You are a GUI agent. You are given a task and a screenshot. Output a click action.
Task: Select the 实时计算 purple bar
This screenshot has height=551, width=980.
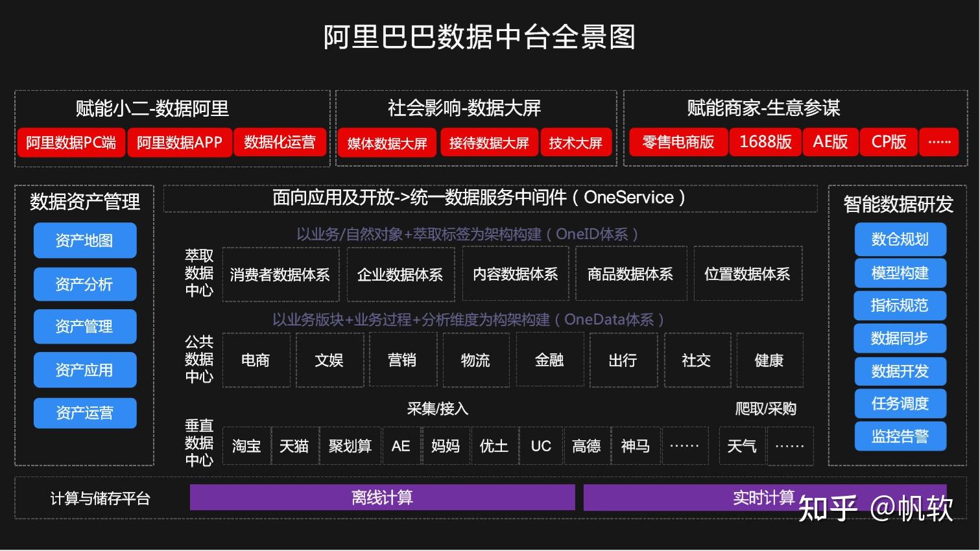(x=765, y=497)
